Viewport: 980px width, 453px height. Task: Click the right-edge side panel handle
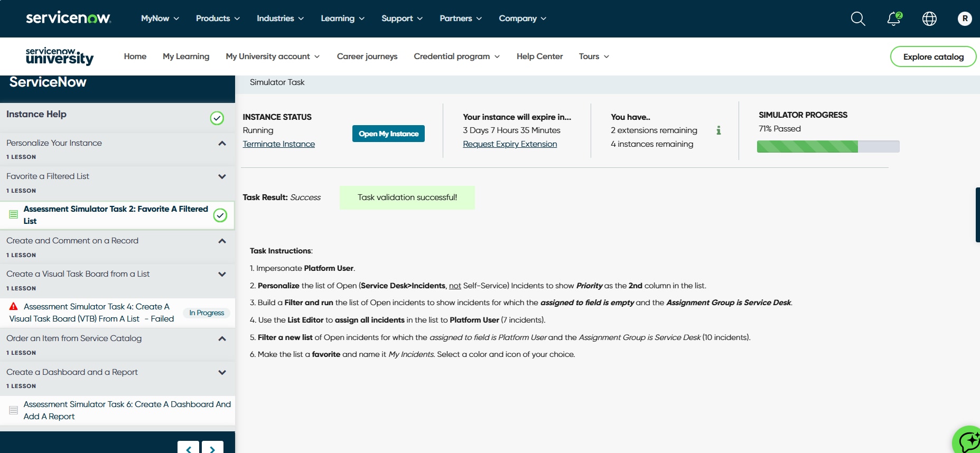978,215
